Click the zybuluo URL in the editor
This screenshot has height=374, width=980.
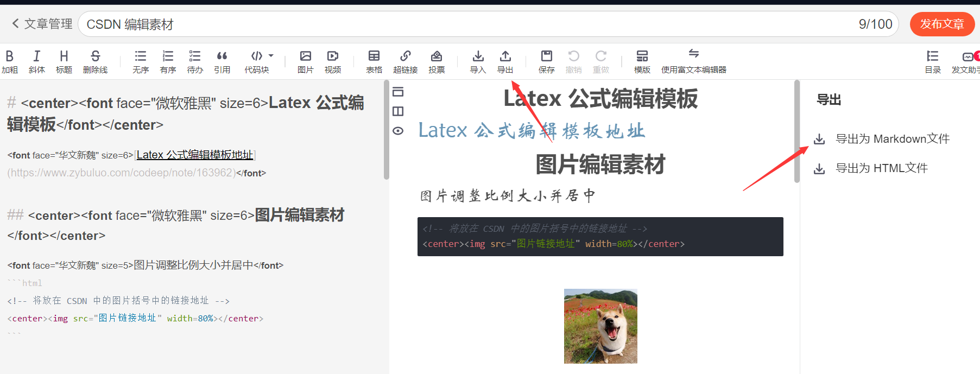click(x=122, y=173)
